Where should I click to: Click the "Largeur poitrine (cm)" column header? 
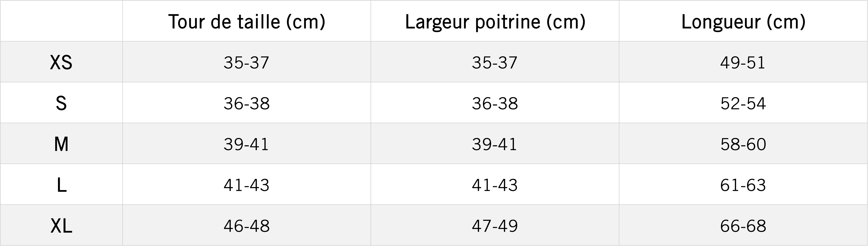coord(495,22)
